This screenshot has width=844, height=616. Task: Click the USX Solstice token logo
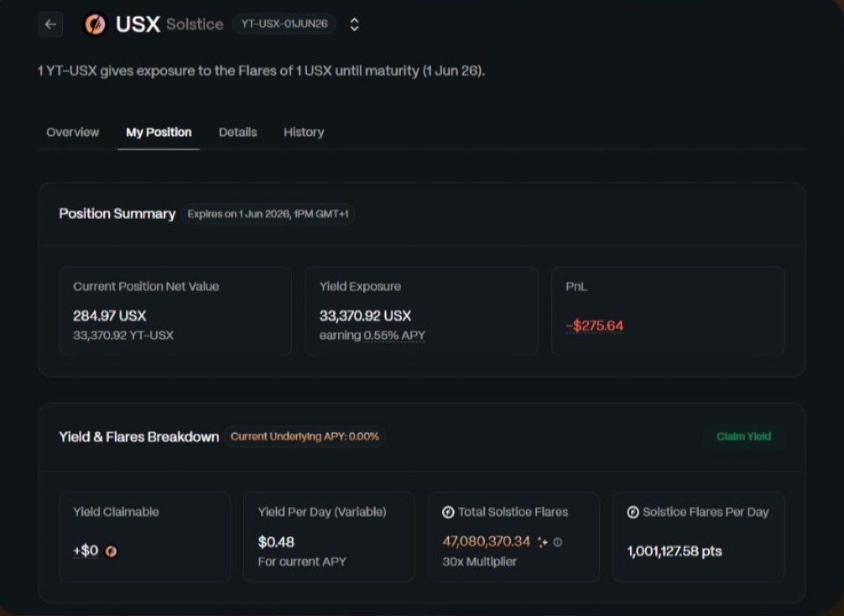pyautogui.click(x=96, y=24)
